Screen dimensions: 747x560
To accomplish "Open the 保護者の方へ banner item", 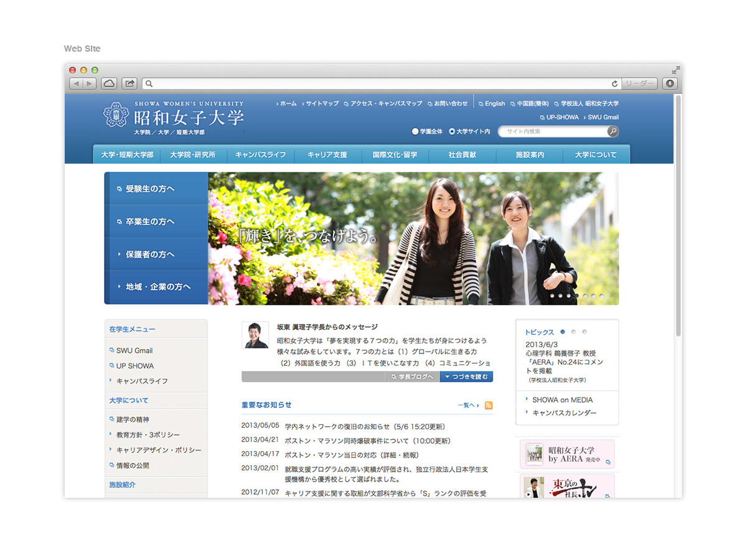I will coord(156,254).
